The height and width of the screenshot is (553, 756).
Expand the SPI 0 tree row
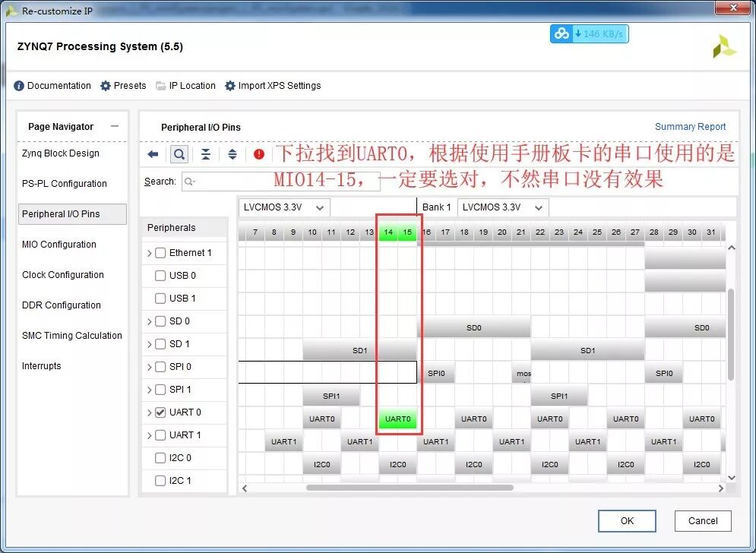(x=149, y=368)
